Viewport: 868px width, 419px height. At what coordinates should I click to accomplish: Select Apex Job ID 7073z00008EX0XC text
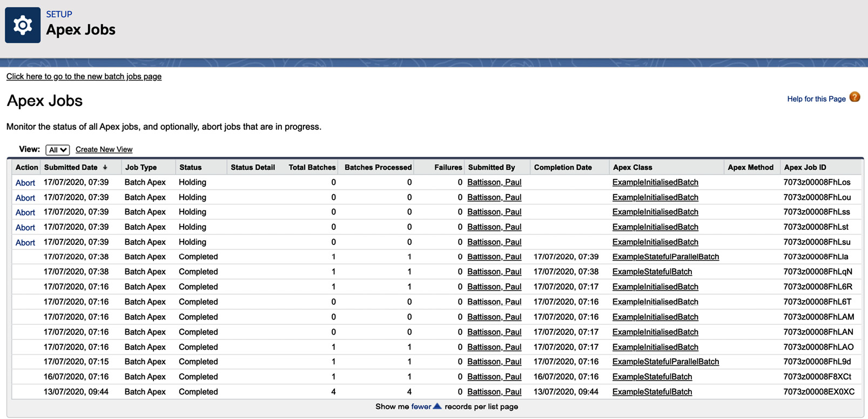pos(819,392)
